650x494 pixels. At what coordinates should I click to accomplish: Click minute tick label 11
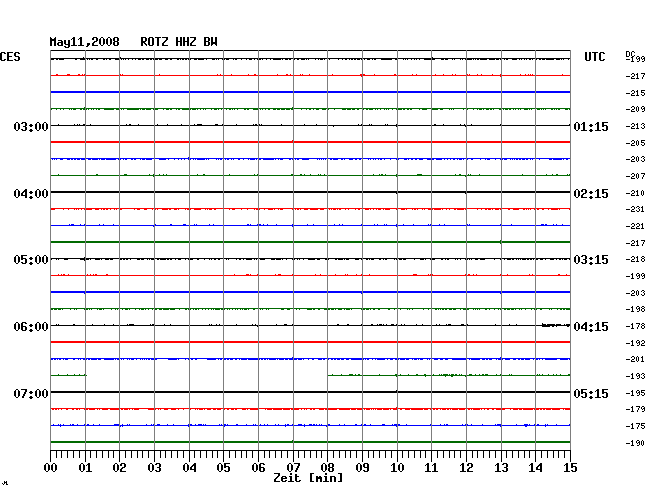431,468
